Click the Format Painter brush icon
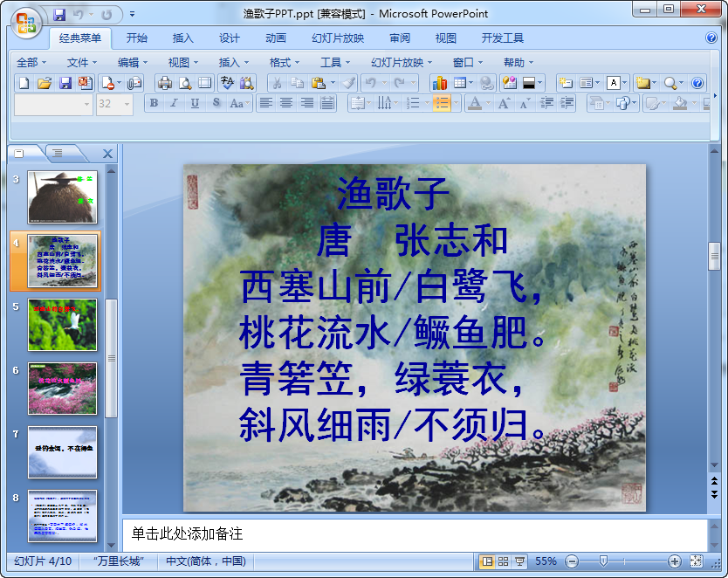 click(x=348, y=83)
